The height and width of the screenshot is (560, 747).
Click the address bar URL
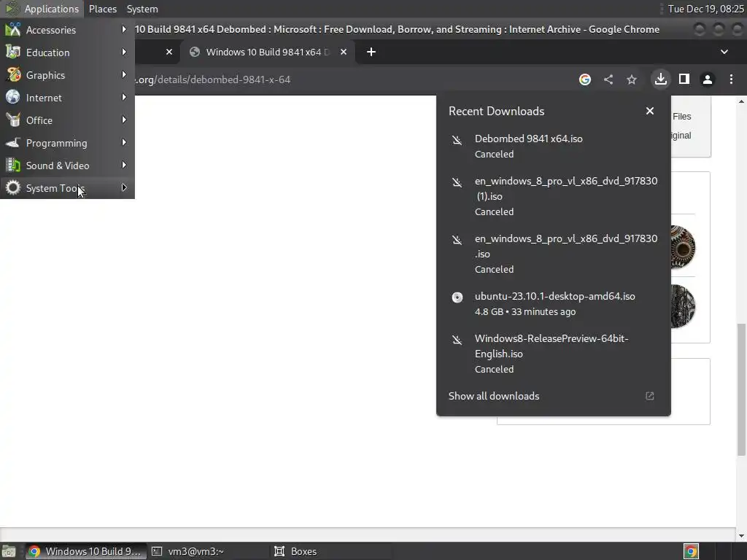tap(214, 79)
